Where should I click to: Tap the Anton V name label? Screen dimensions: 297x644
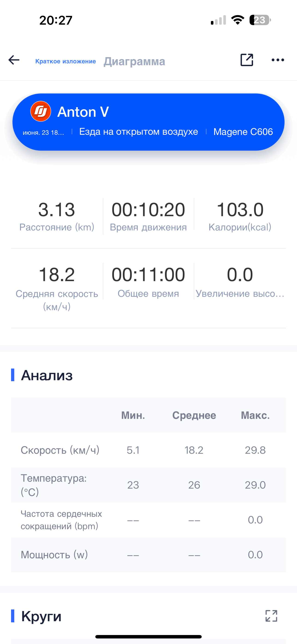[83, 112]
